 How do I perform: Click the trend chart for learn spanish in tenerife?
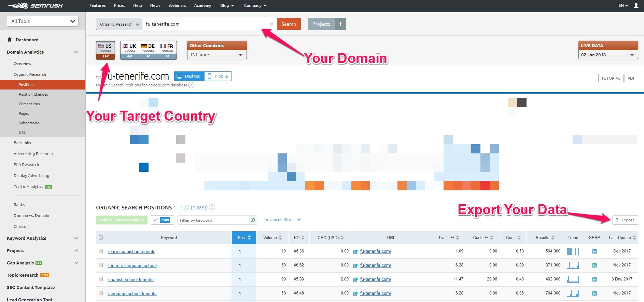pos(573,251)
